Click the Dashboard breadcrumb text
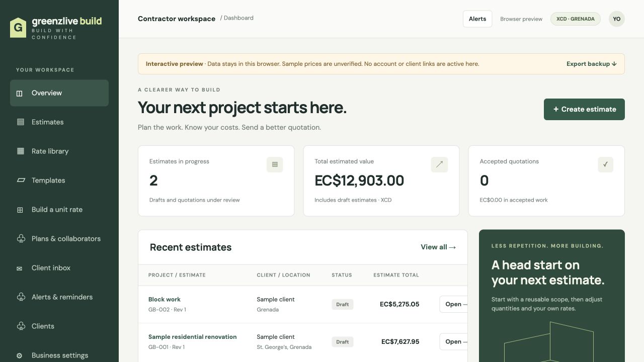The image size is (644, 362). pyautogui.click(x=238, y=18)
